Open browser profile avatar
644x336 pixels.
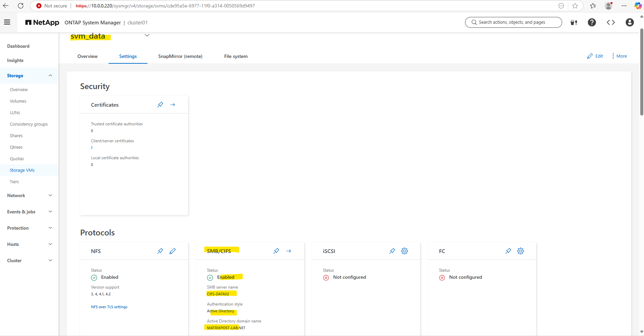[608, 6]
